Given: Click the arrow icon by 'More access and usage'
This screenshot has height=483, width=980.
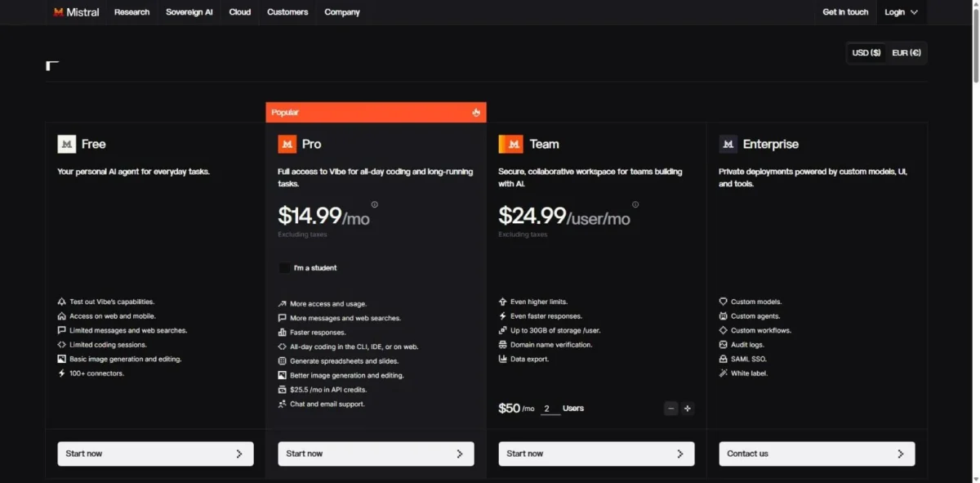Looking at the screenshot, I should pyautogui.click(x=283, y=304).
